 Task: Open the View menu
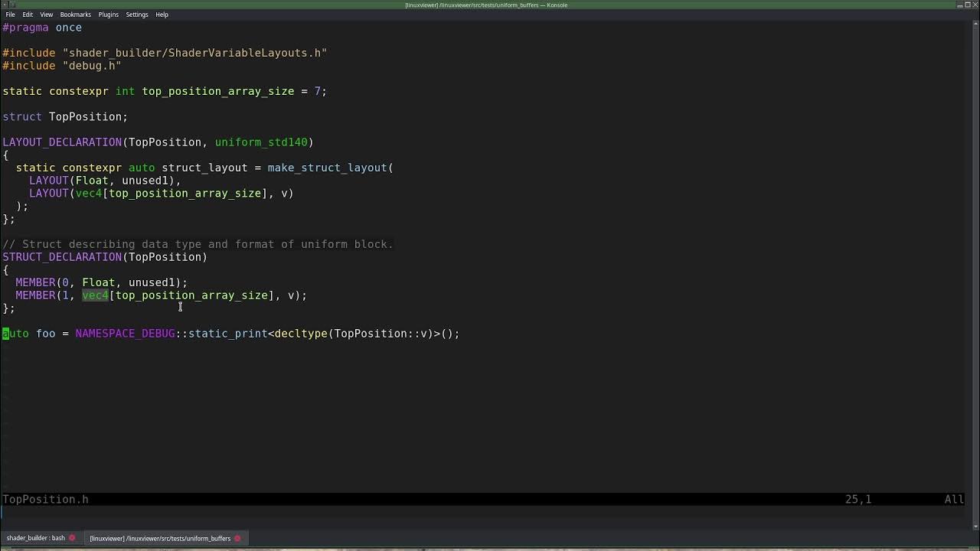pos(47,15)
